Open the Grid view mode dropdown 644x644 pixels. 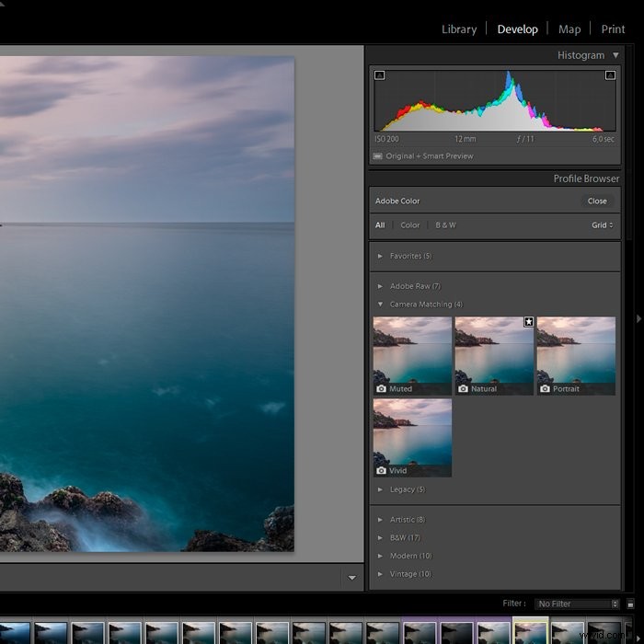click(602, 225)
